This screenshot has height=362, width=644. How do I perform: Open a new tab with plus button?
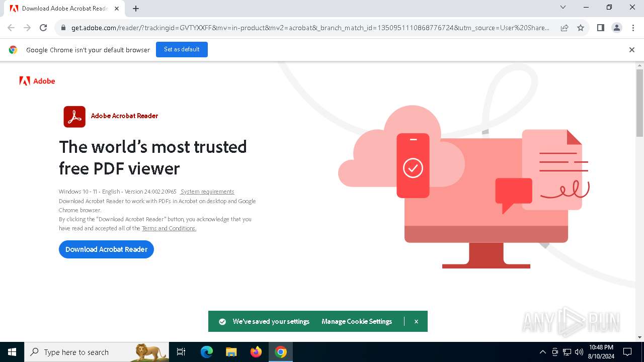point(136,8)
